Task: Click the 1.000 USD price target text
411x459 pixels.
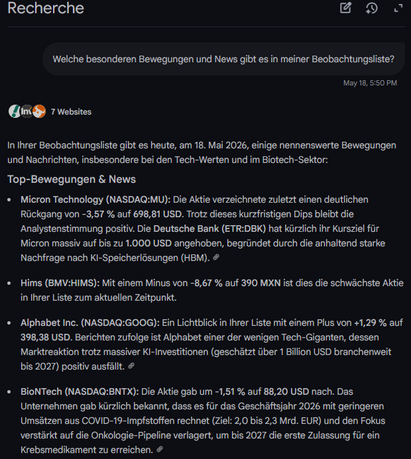Action: coord(148,243)
